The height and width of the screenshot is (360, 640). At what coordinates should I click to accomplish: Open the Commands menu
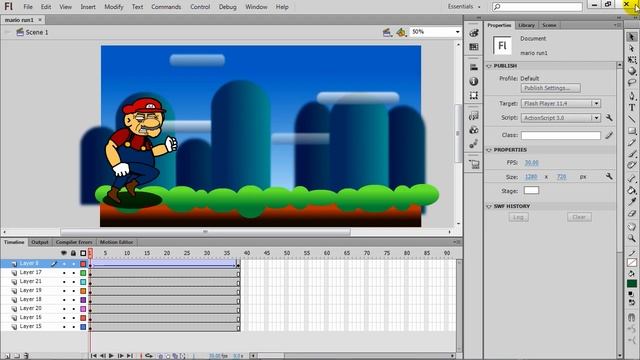166,7
